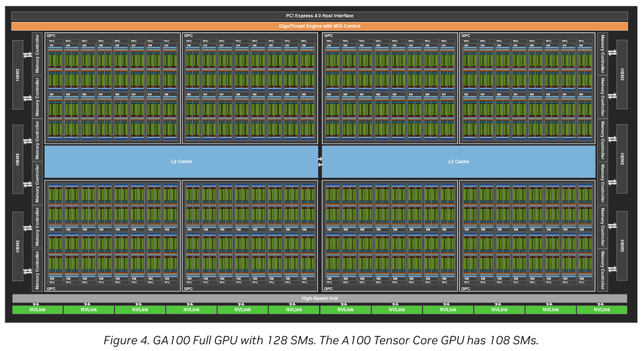Viewport: 644px width, 351px height.
Task: Select the gray High-Speed Hub bar
Action: (x=320, y=298)
